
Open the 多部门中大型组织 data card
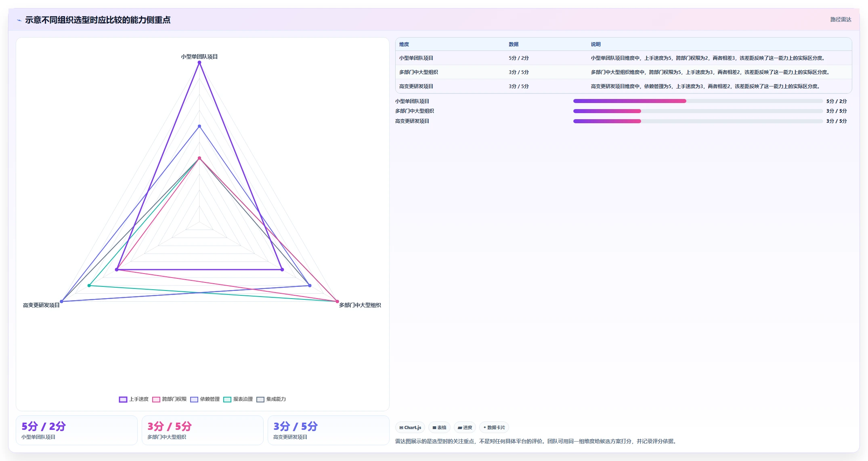pos(203,430)
